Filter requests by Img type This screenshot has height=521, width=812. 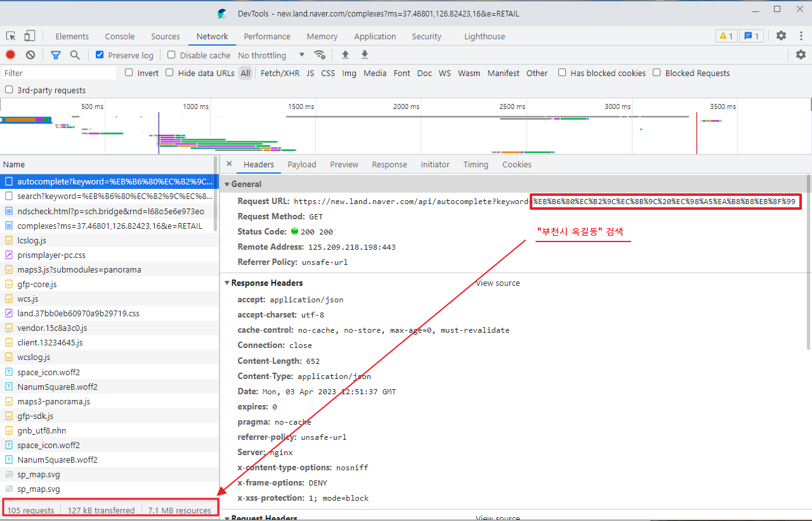pos(349,73)
